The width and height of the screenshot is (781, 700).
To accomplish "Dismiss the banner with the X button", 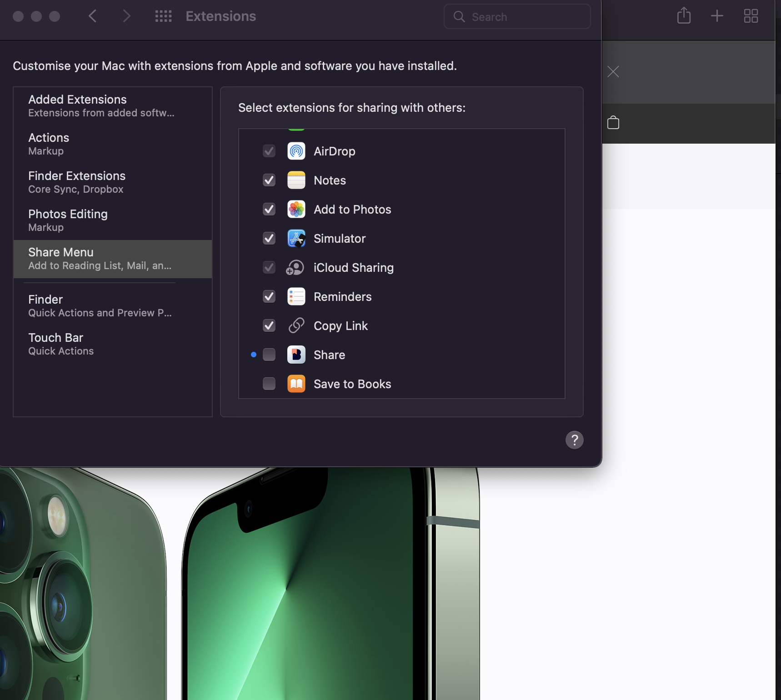I will (x=613, y=72).
